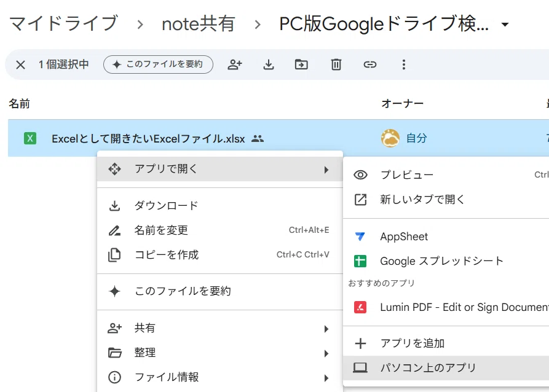This screenshot has height=392, width=549.
Task: Click the preview eye icon
Action: pyautogui.click(x=360, y=174)
